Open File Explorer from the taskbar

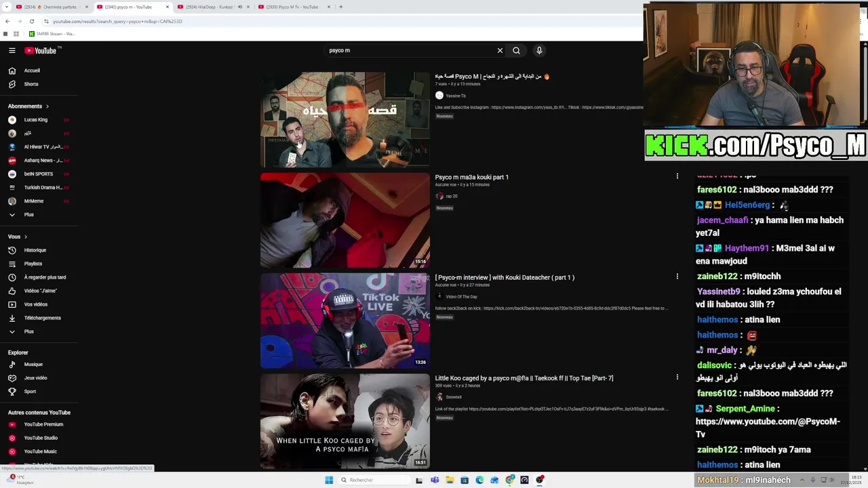point(450,480)
